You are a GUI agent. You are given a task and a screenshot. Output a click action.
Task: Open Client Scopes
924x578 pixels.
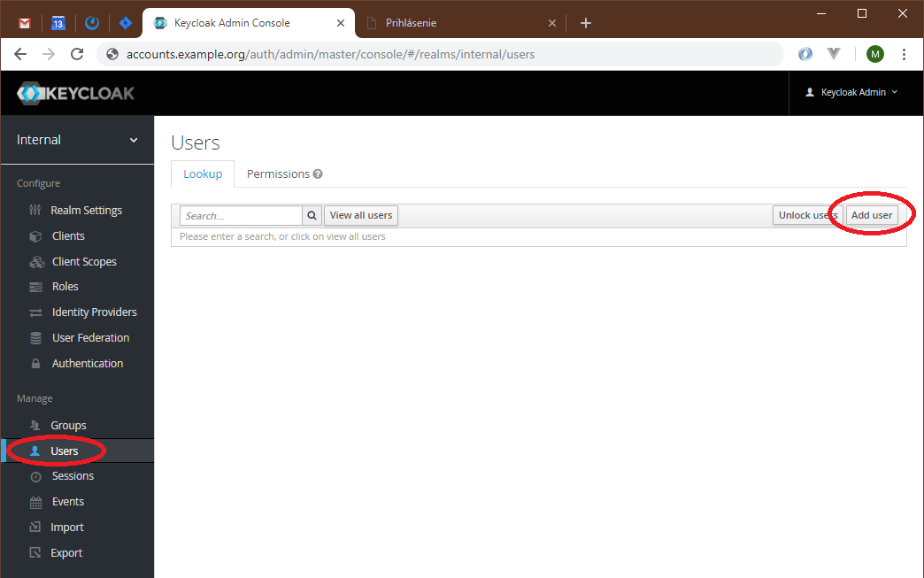tap(84, 262)
